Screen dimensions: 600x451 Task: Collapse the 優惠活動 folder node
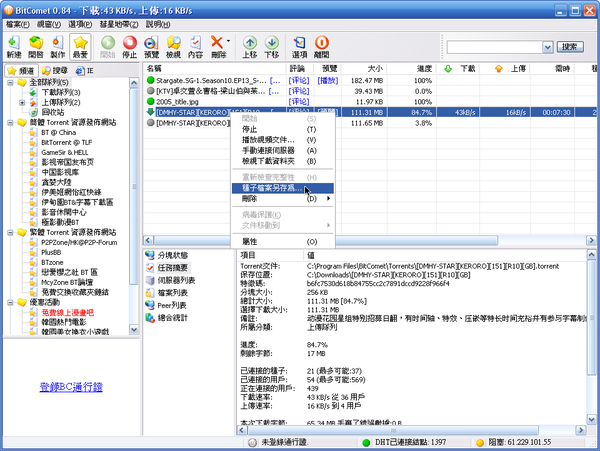click(10, 302)
